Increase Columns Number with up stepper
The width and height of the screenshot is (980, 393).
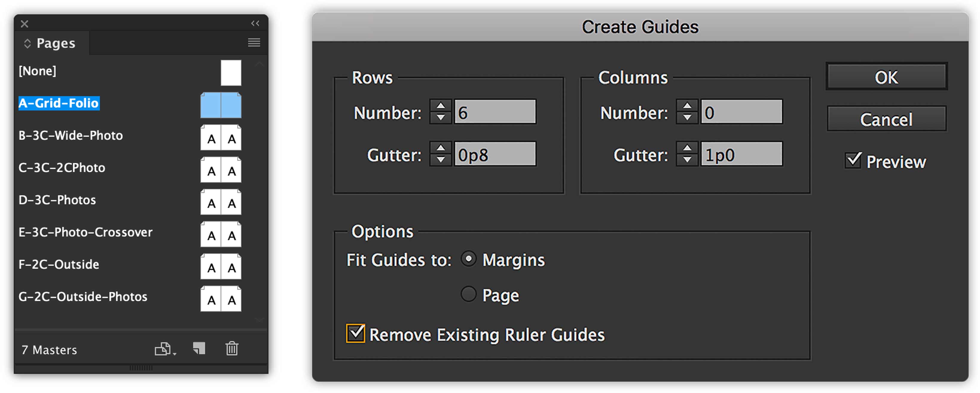pos(687,106)
